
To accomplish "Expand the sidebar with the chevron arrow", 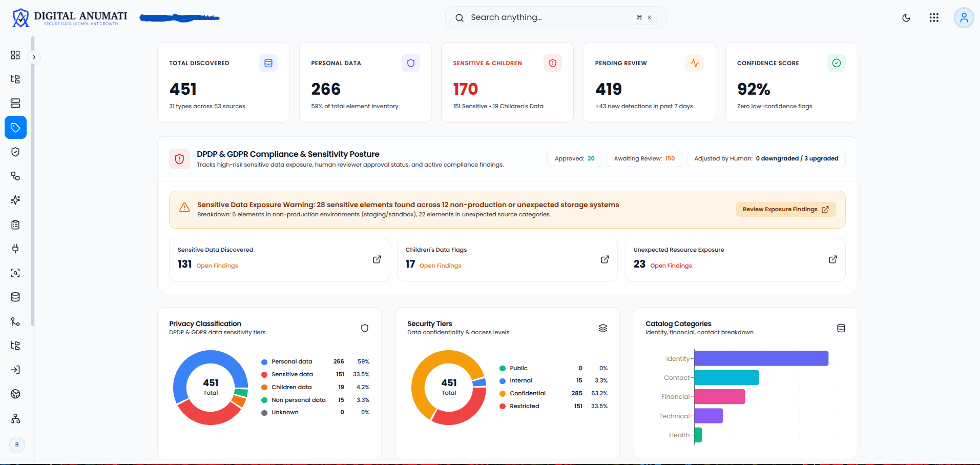I will 34,57.
